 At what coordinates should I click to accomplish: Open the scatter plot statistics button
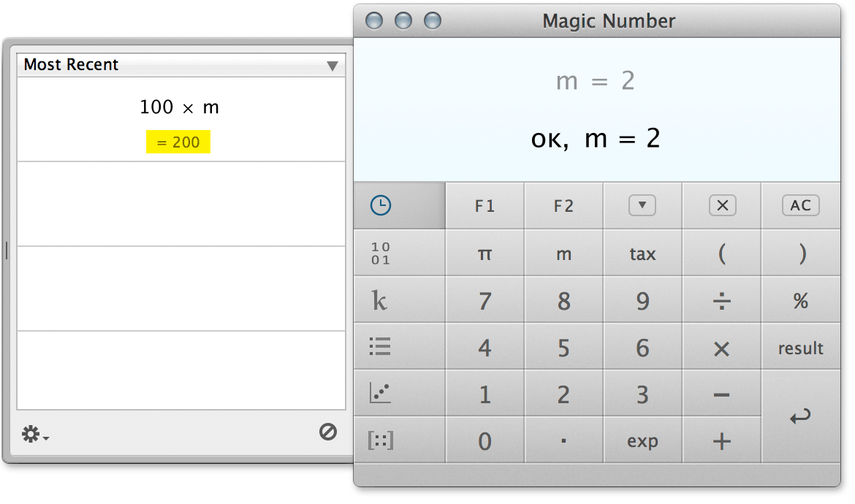click(400, 394)
